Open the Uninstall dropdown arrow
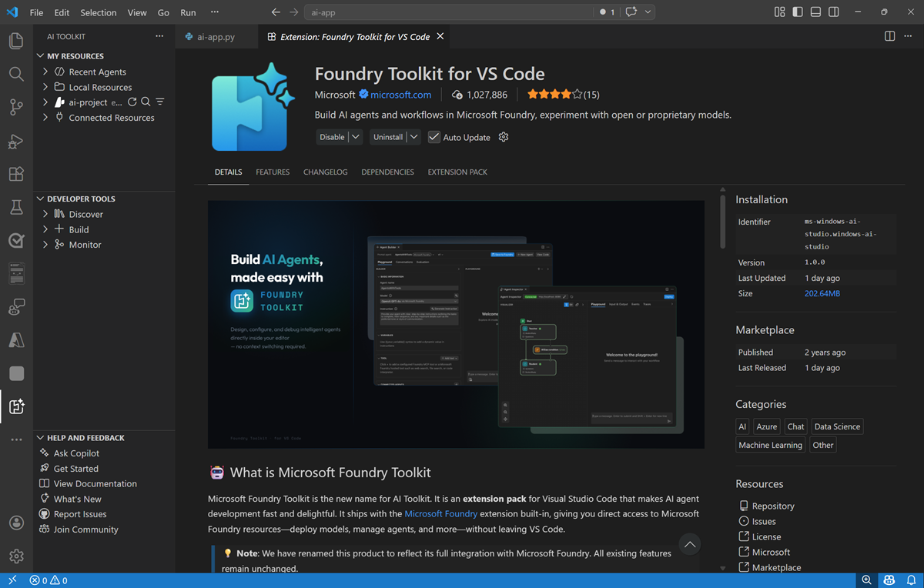Image resolution: width=924 pixels, height=588 pixels. pos(412,137)
